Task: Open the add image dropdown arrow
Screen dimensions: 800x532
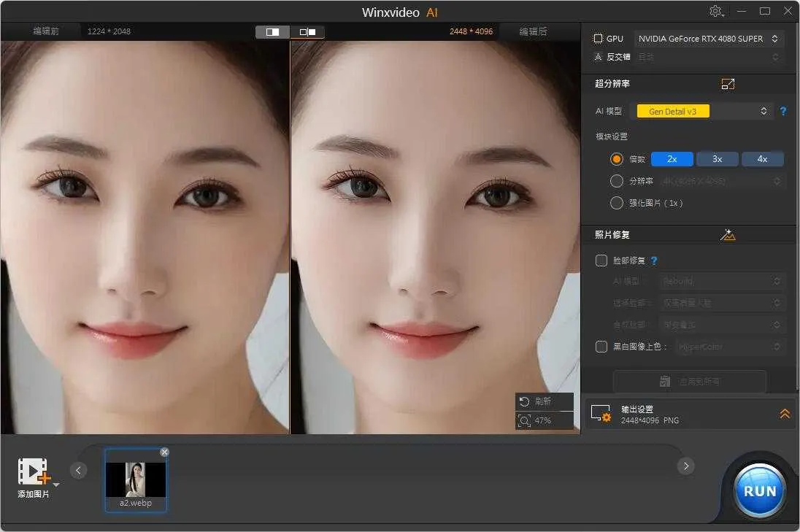Action: click(56, 485)
